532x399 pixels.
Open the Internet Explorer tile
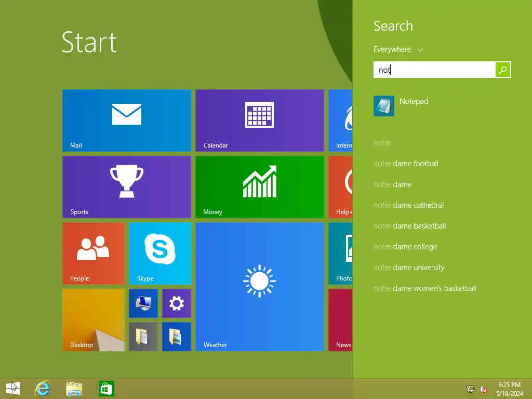point(340,121)
